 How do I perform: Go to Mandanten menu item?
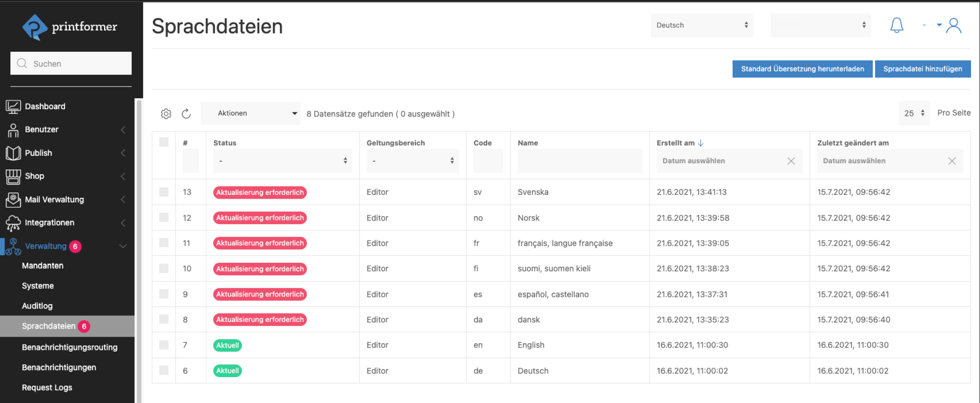(x=42, y=266)
